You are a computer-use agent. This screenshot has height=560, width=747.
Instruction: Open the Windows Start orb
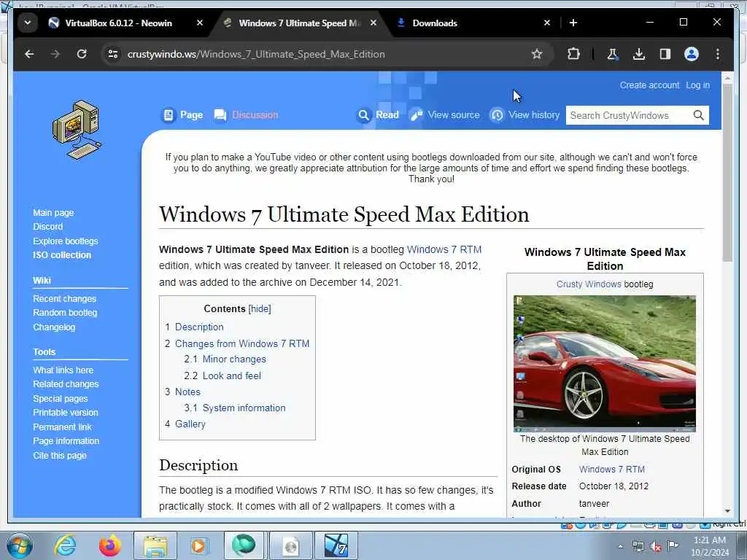click(20, 545)
